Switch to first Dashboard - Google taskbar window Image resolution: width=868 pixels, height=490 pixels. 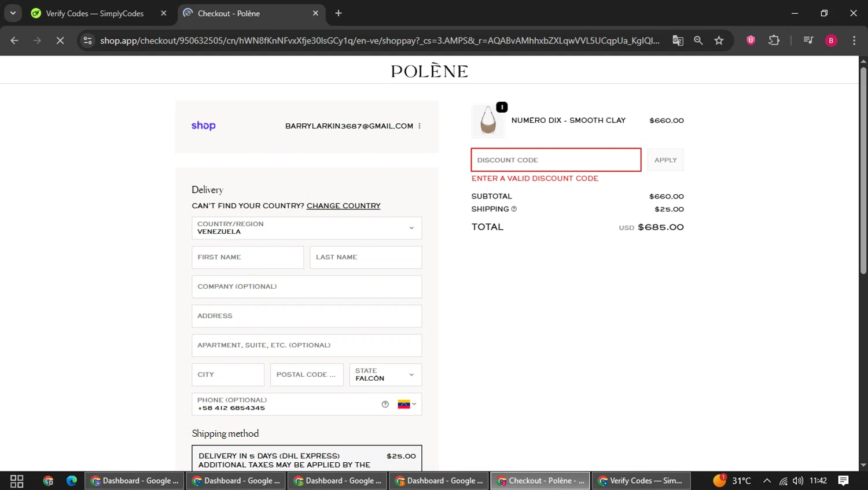135,481
